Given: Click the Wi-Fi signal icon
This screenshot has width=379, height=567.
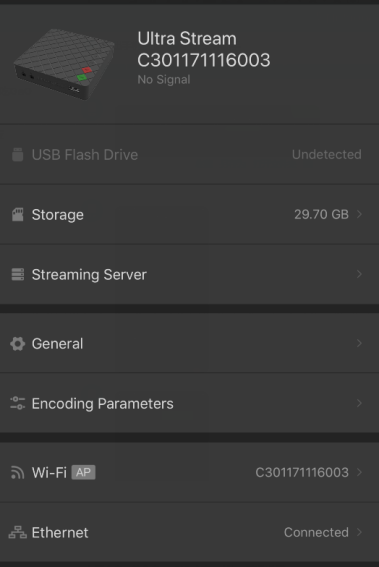Looking at the screenshot, I should point(17,472).
